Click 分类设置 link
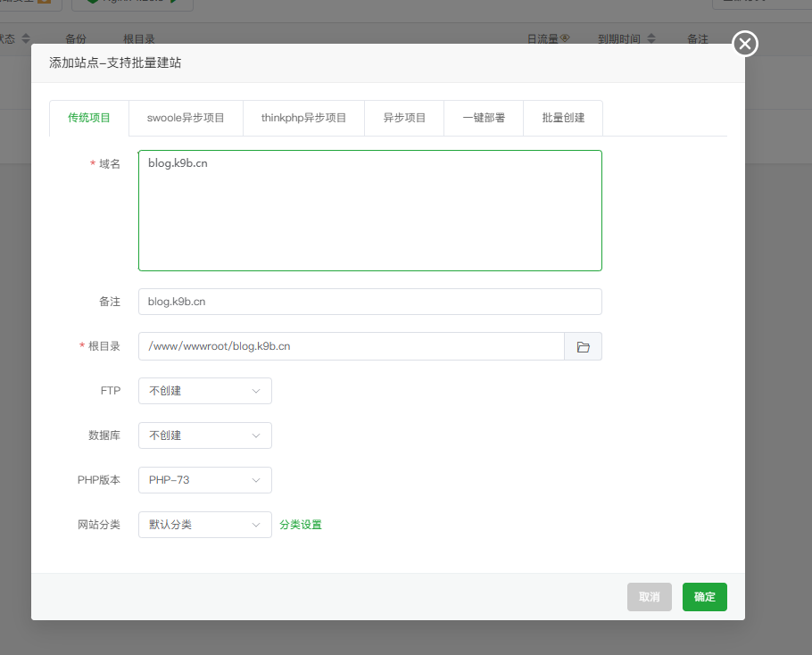The width and height of the screenshot is (812, 655). (x=301, y=525)
